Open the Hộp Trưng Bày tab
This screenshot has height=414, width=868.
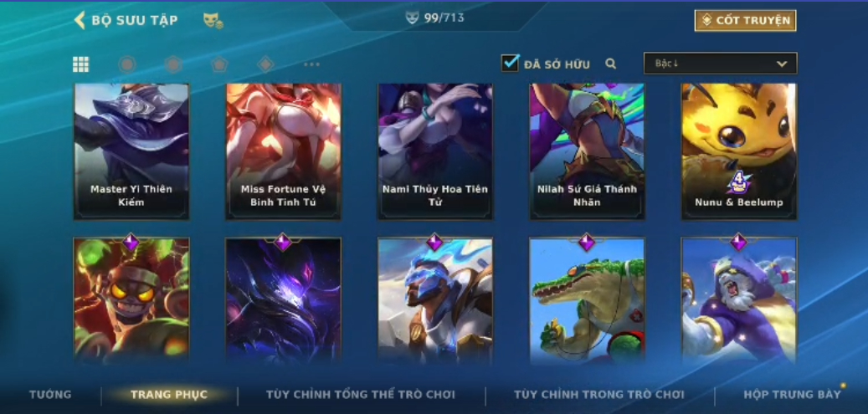point(792,395)
